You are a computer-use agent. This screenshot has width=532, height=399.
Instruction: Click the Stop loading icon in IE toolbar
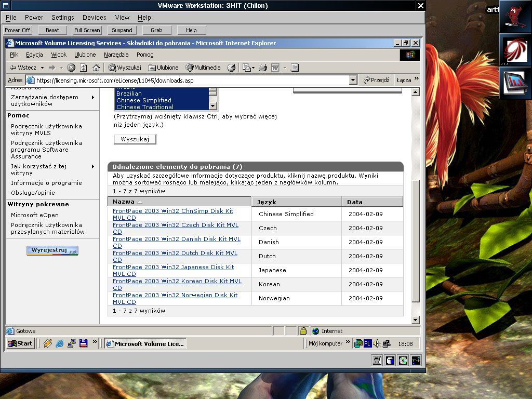coord(71,68)
